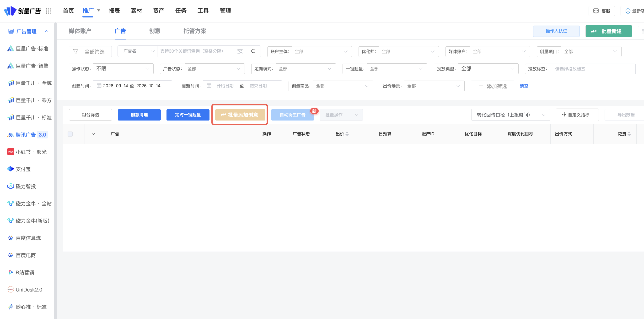Select 腾讯广告 3.0 in sidebar
The image size is (644, 319).
[27, 135]
